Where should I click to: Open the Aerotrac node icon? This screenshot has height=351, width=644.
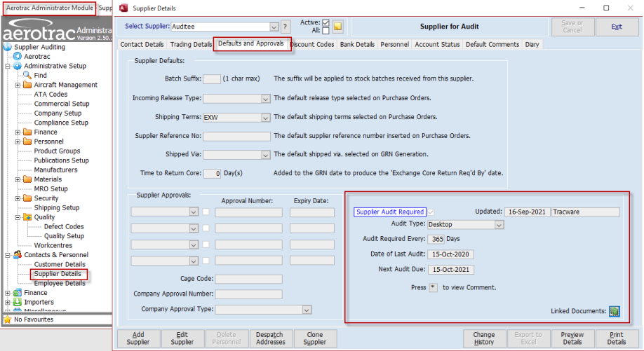point(18,56)
